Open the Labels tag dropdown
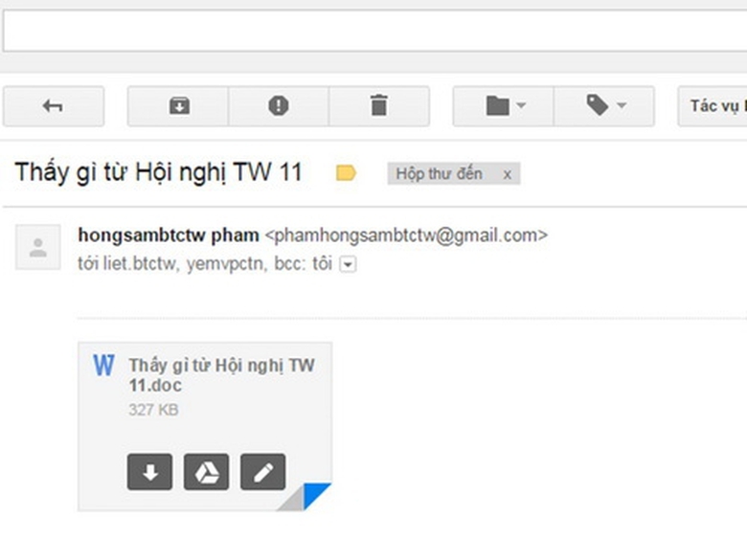Viewport: 747px width, 560px height. tap(605, 106)
